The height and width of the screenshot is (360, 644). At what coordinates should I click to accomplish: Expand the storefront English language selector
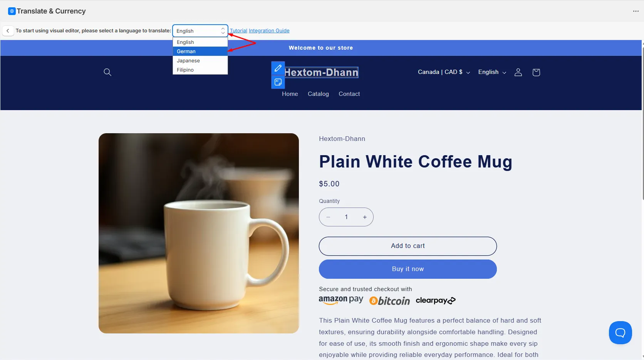point(492,72)
